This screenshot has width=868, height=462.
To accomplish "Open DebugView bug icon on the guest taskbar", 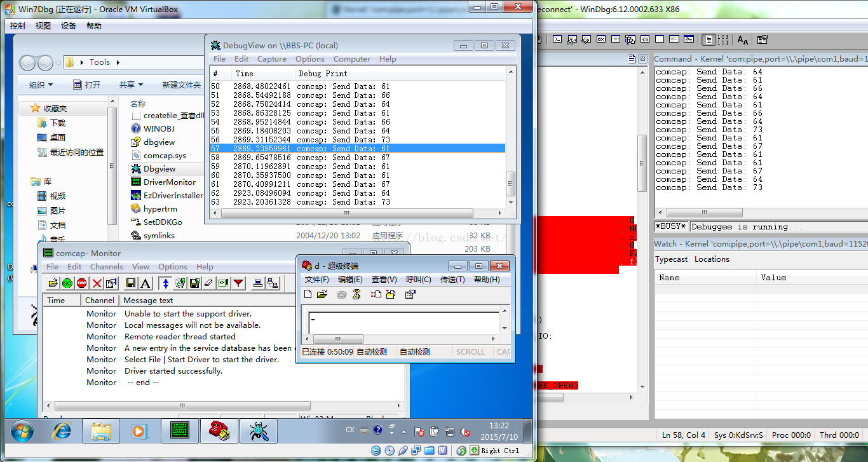I will [x=259, y=431].
